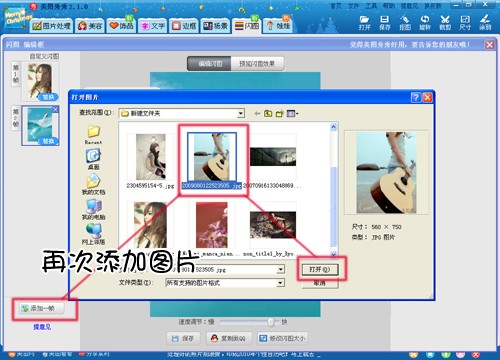
Task: Click the 打开(O) button in dialog
Action: (x=320, y=269)
